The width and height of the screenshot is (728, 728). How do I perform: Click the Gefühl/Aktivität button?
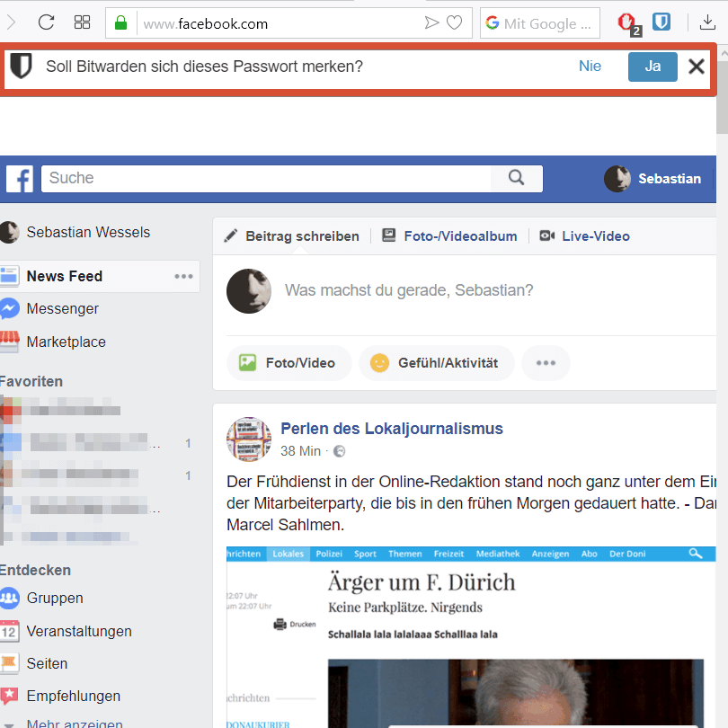point(437,363)
